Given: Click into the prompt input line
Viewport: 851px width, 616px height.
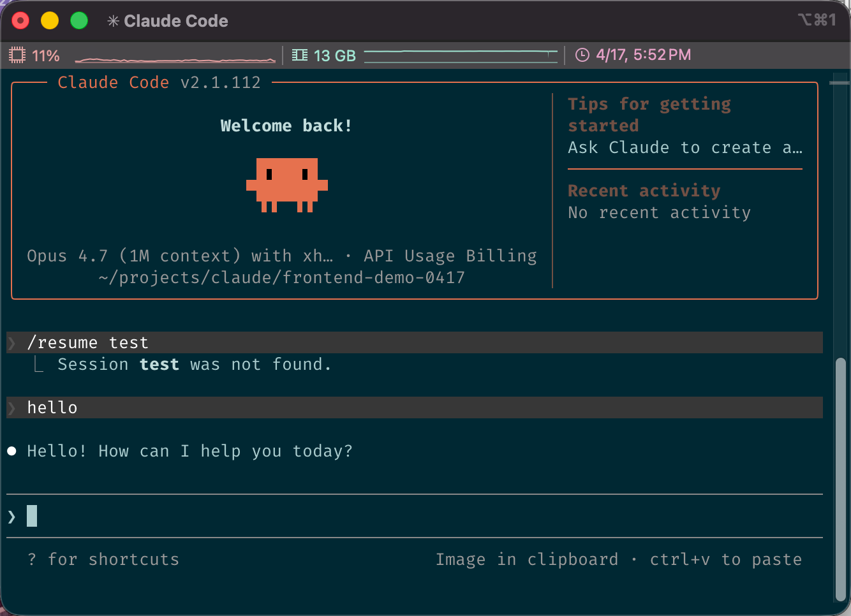Looking at the screenshot, I should click(x=415, y=516).
